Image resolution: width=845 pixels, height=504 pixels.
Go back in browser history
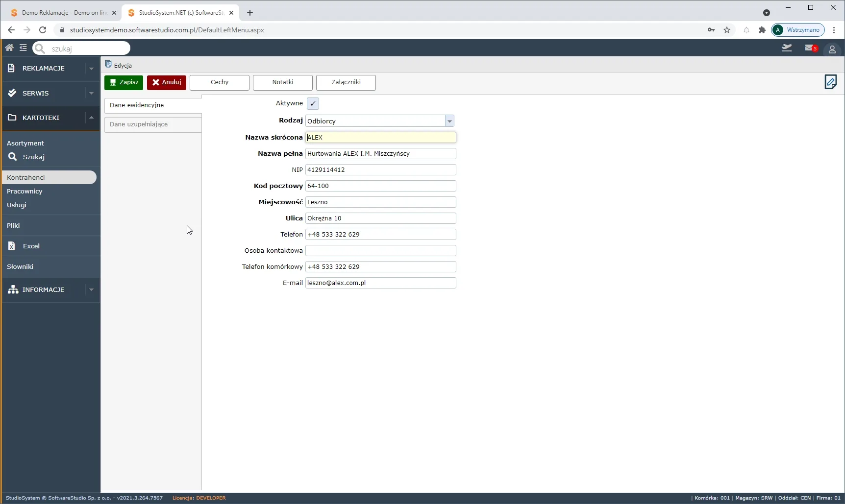(11, 30)
